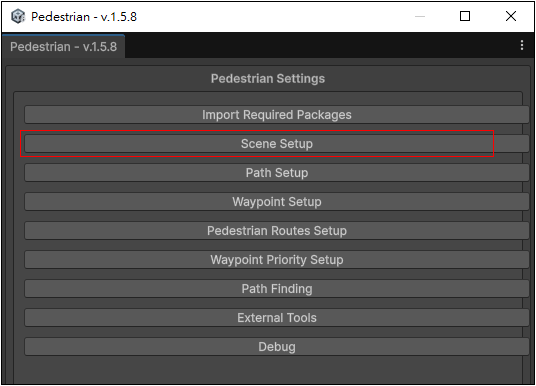Click the Pedestrian Settings heading text
Viewport: 536px width, 386px height.
(x=268, y=79)
